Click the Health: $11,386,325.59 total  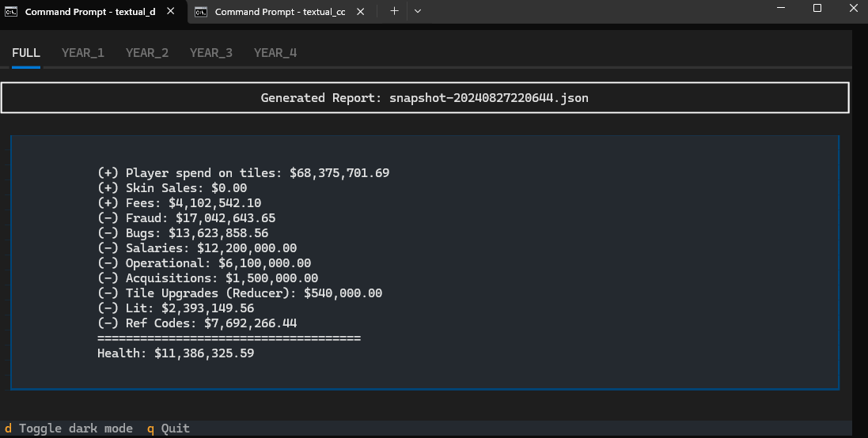pos(176,353)
